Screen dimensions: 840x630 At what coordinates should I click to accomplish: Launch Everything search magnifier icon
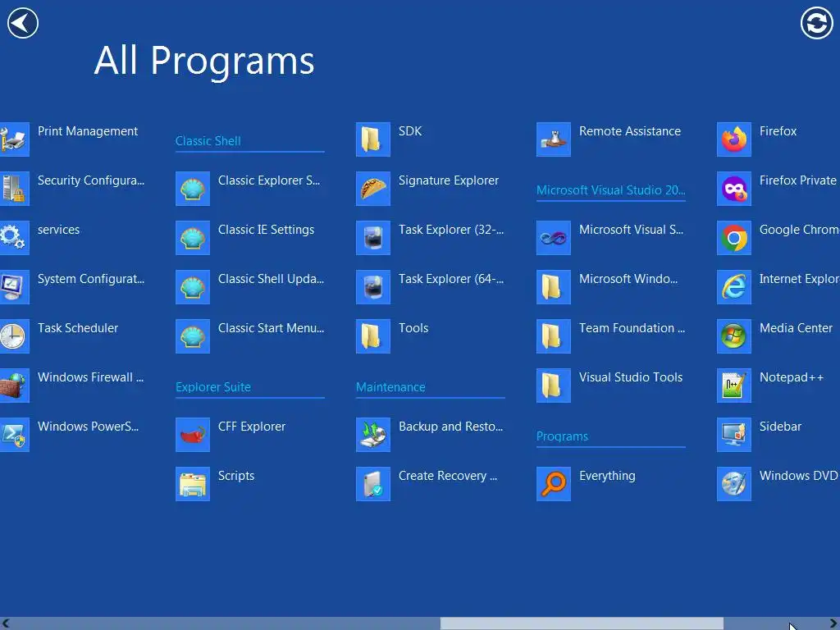[x=554, y=484]
